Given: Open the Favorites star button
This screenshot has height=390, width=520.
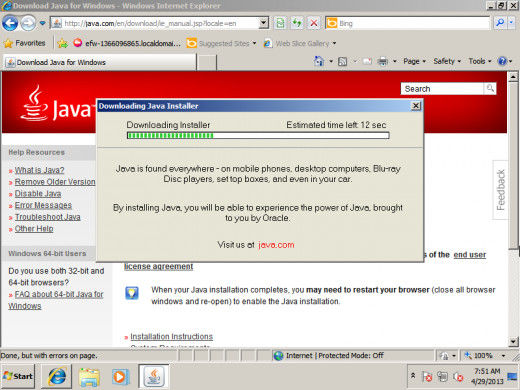Looking at the screenshot, I should [24, 43].
